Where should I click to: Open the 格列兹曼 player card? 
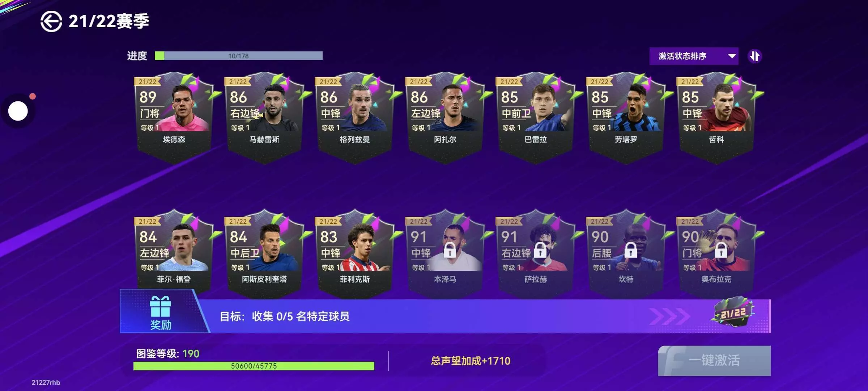coord(355,118)
